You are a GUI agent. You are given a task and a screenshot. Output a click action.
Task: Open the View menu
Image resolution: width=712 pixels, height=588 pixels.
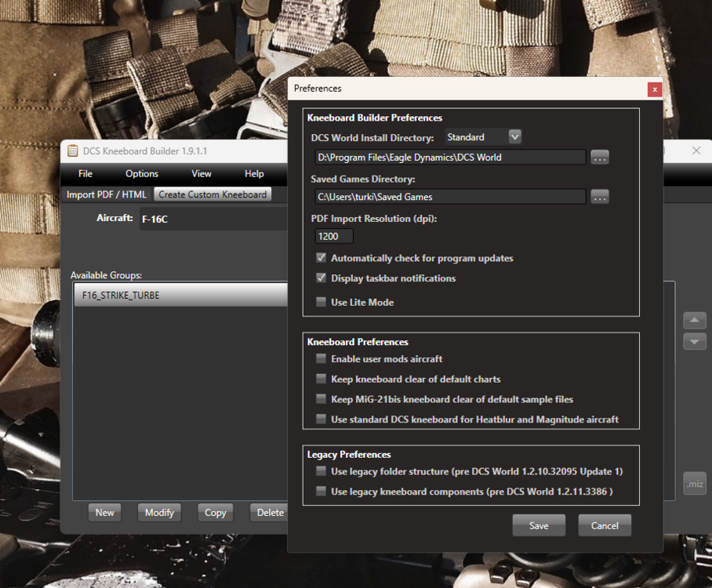[201, 174]
